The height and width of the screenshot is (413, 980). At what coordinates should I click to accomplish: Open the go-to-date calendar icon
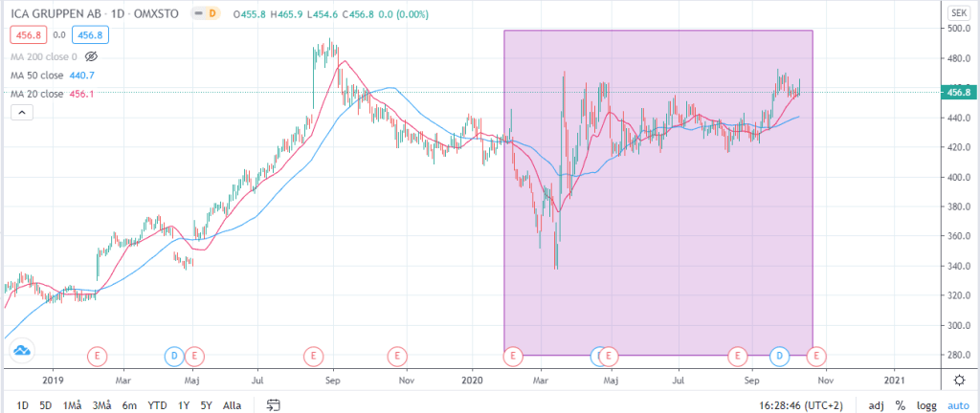point(273,404)
